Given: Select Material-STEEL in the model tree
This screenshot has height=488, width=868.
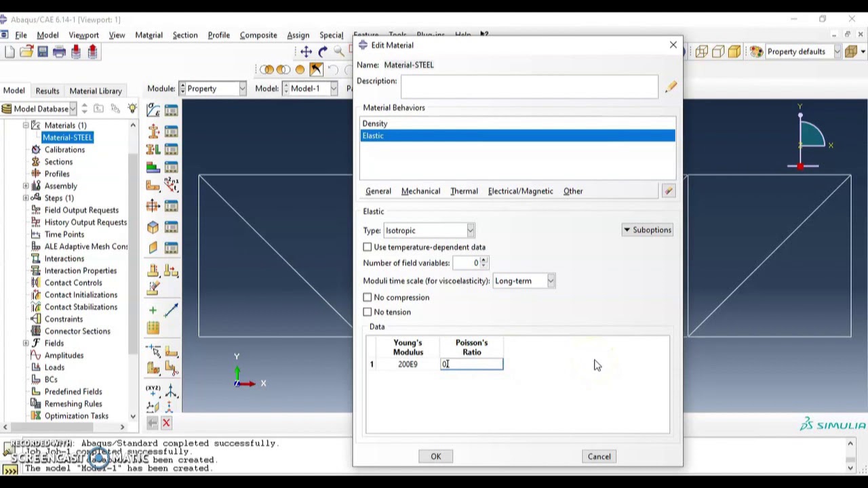Looking at the screenshot, I should coord(67,138).
